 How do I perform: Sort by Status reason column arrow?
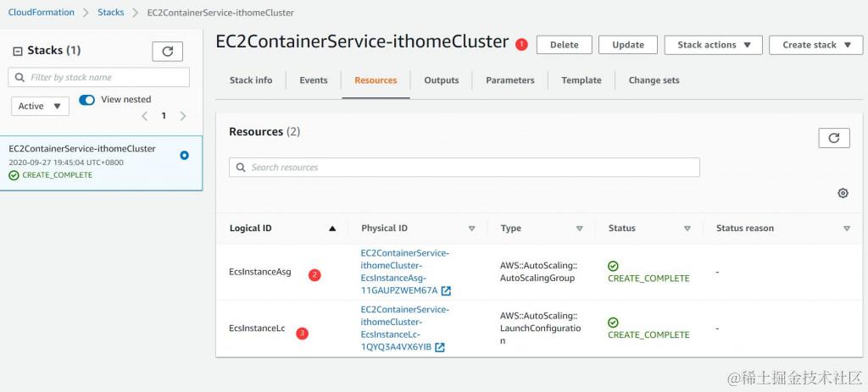pyautogui.click(x=847, y=229)
